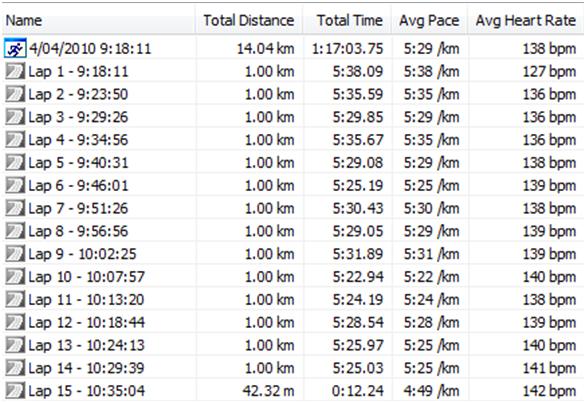The height and width of the screenshot is (403, 586).
Task: Click the 1:17:03.75 total time cell
Action: [348, 49]
